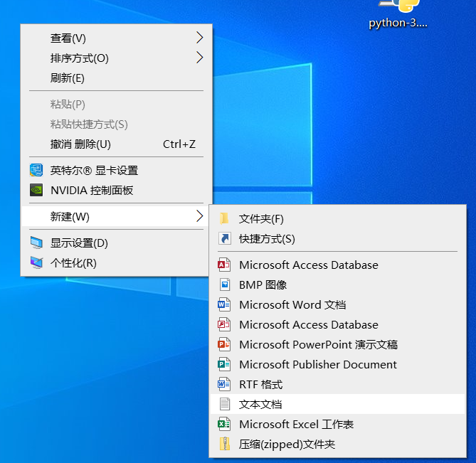The height and width of the screenshot is (463, 476).
Task: Choose Microsoft Publisher Document entry
Action: click(337, 364)
